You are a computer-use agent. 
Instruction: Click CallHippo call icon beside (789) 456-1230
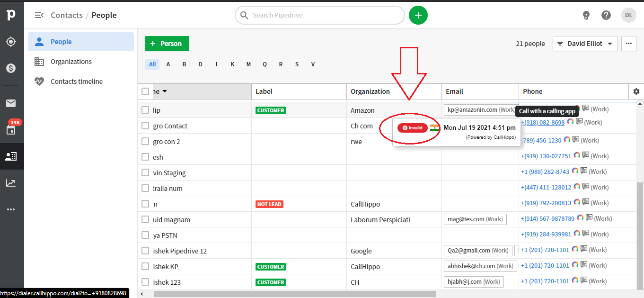[567, 140]
